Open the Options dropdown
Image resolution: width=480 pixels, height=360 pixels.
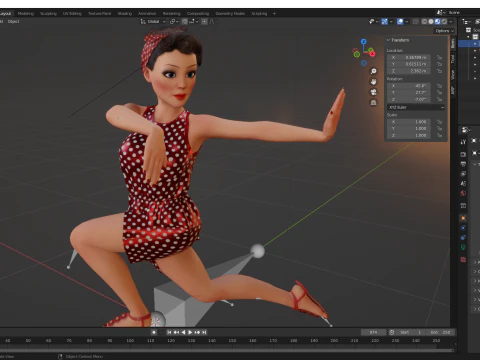click(x=444, y=31)
